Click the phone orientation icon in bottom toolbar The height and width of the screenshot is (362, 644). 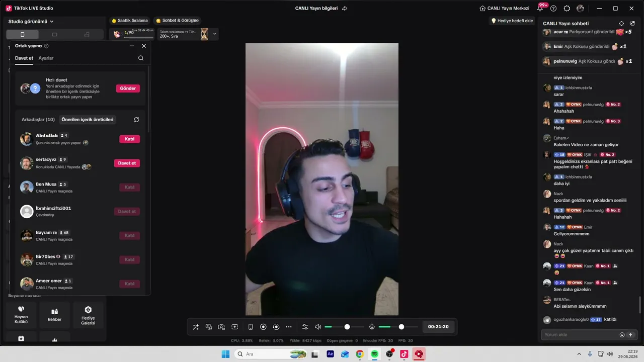click(x=251, y=327)
